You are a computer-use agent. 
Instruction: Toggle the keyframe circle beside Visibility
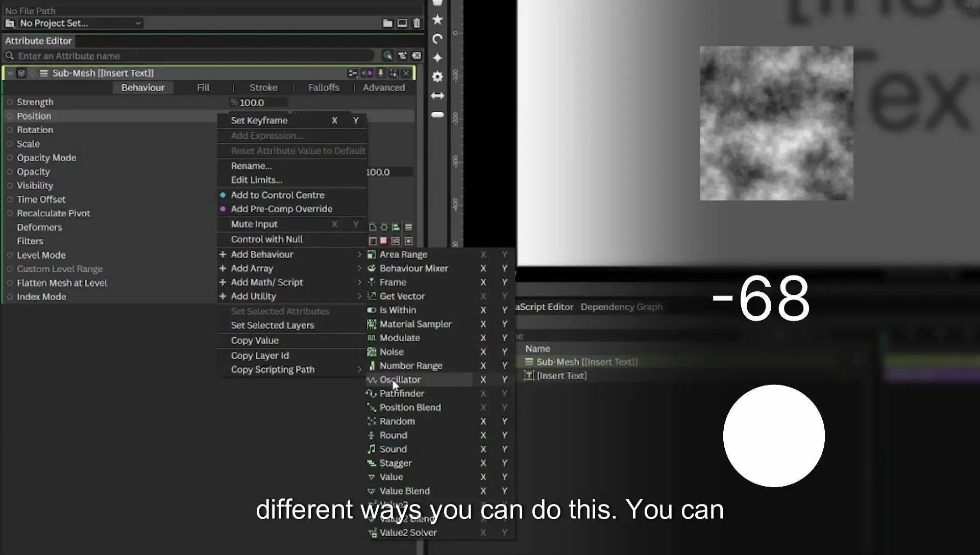(x=10, y=186)
